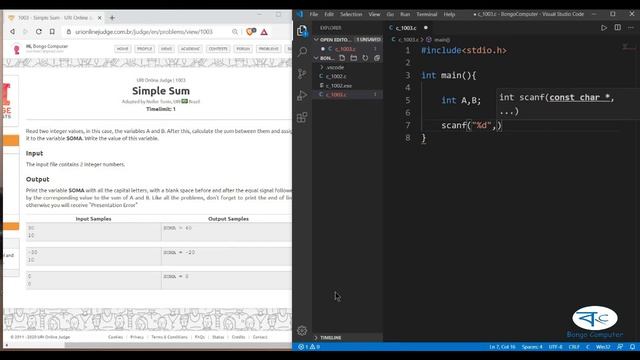Click the NEWS button on URI Judge
The width and height of the screenshot is (640, 360).
point(166,49)
